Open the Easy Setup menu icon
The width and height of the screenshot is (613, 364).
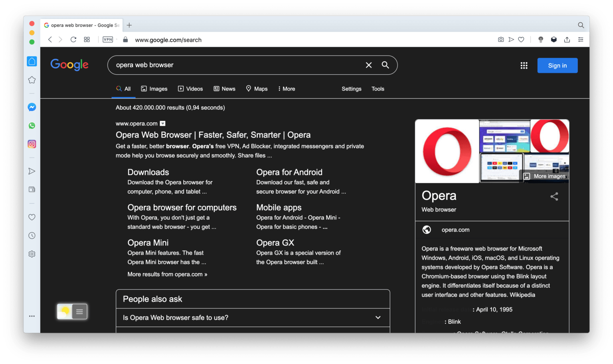(580, 40)
